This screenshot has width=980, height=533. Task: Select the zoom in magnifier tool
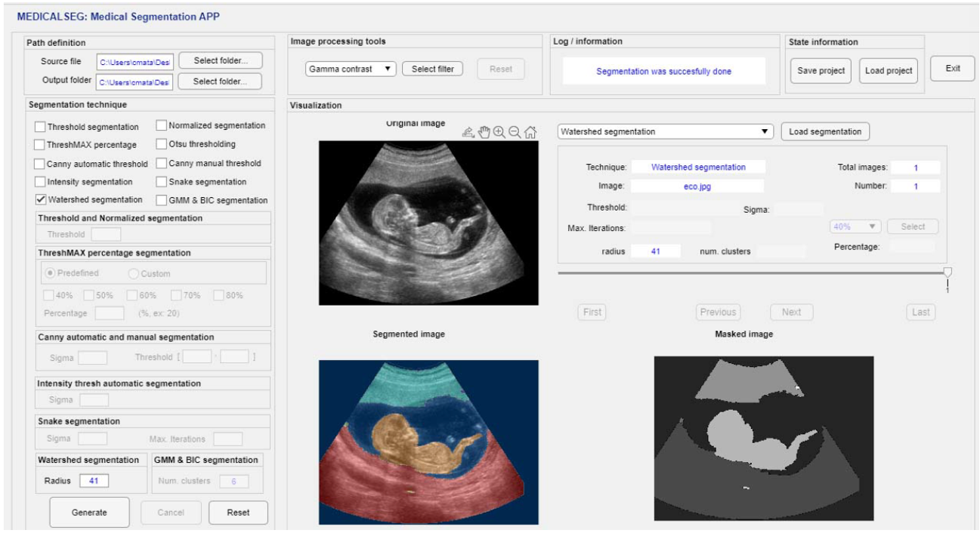[499, 132]
